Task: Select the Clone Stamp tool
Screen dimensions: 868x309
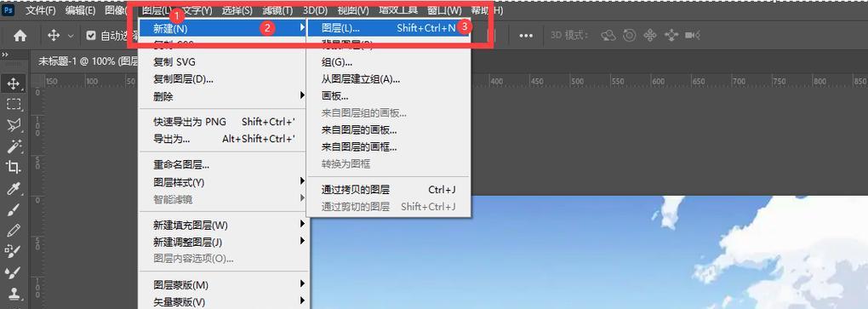Action: tap(14, 294)
